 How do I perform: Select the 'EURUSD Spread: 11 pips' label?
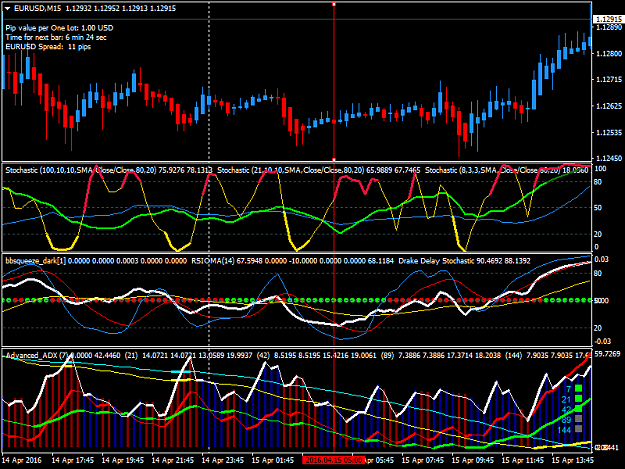coord(48,47)
